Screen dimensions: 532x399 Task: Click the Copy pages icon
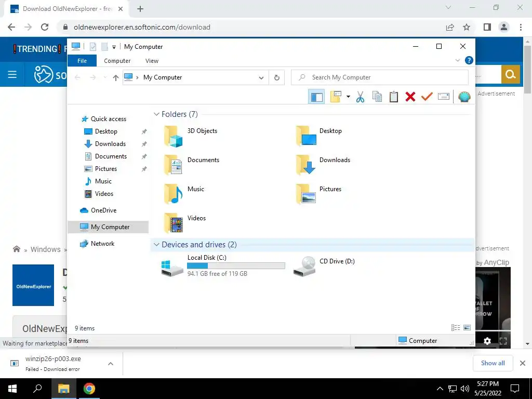pyautogui.click(x=377, y=97)
